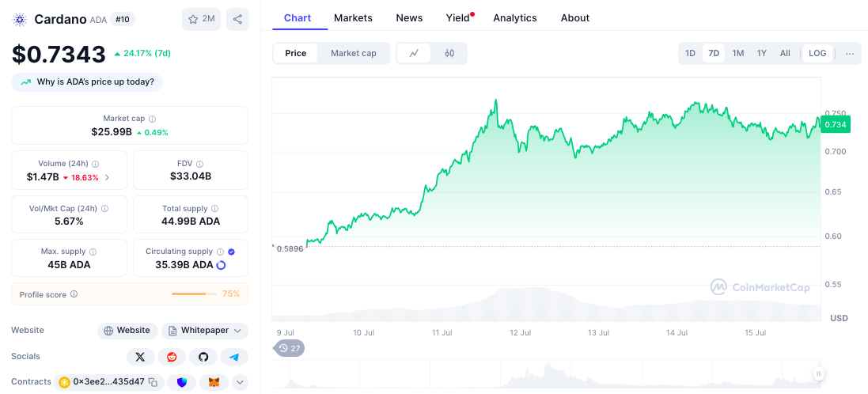
Task: Click the #10 rank badge
Action: [123, 19]
